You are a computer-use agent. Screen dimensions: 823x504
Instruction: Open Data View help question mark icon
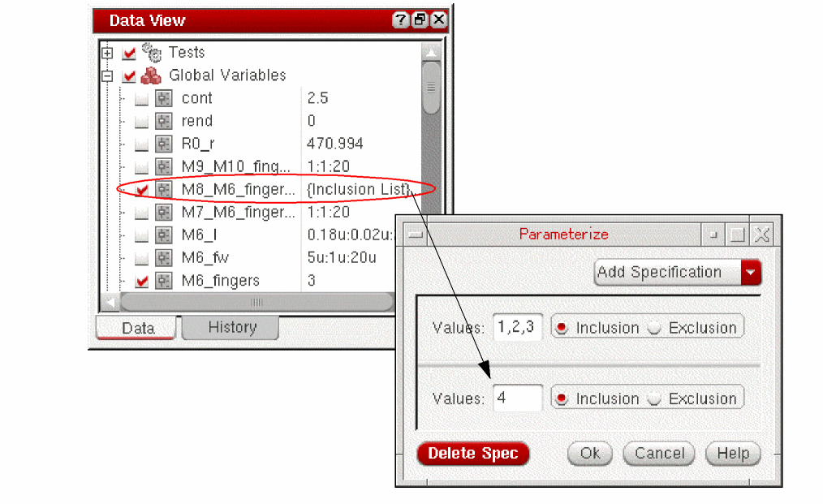(x=400, y=20)
